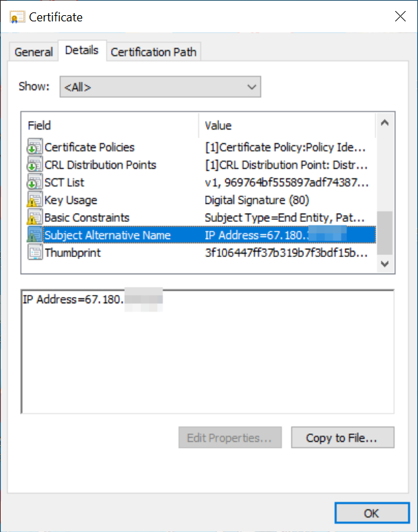Sort by the Value column header
418x532 pixels.
[287, 125]
